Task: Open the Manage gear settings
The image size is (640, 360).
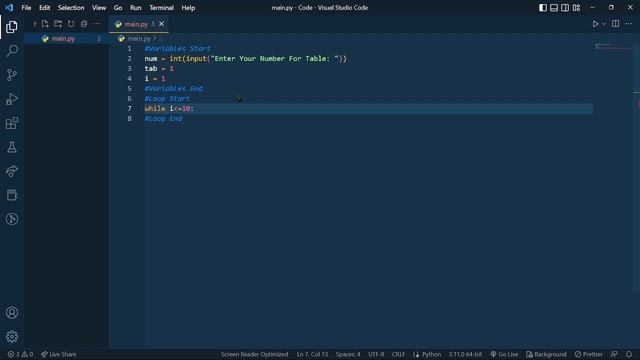Action: [x=12, y=337]
